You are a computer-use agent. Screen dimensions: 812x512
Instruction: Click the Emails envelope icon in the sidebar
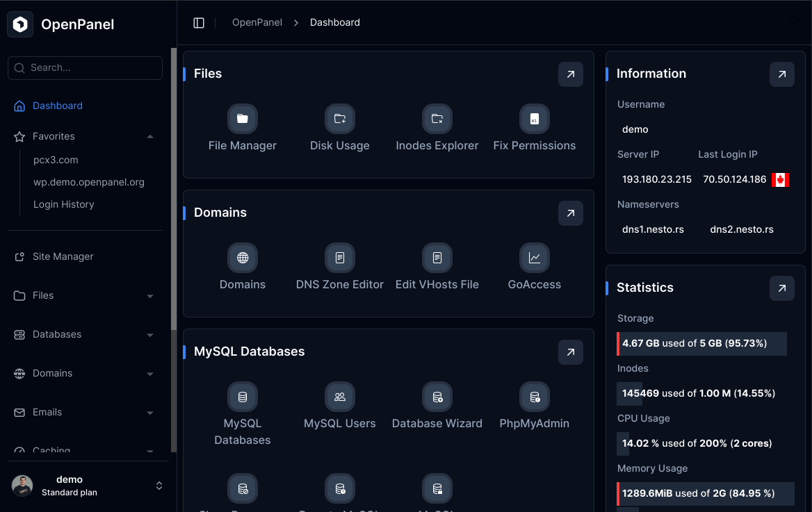tap(19, 413)
